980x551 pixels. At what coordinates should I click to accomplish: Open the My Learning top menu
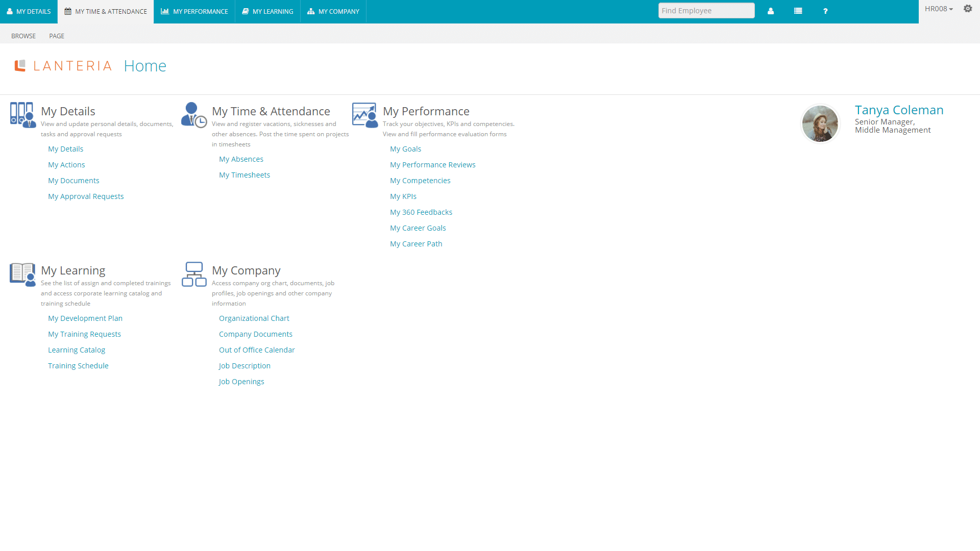268,11
